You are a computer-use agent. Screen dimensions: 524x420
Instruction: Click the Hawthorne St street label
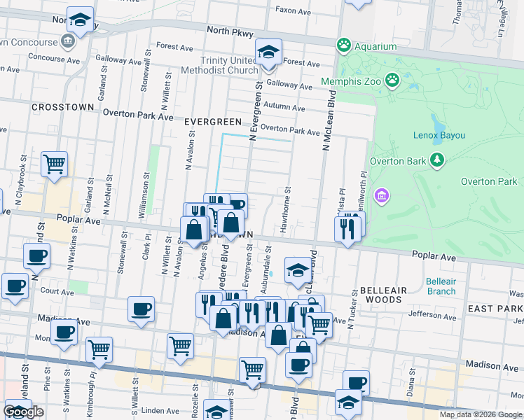click(286, 209)
